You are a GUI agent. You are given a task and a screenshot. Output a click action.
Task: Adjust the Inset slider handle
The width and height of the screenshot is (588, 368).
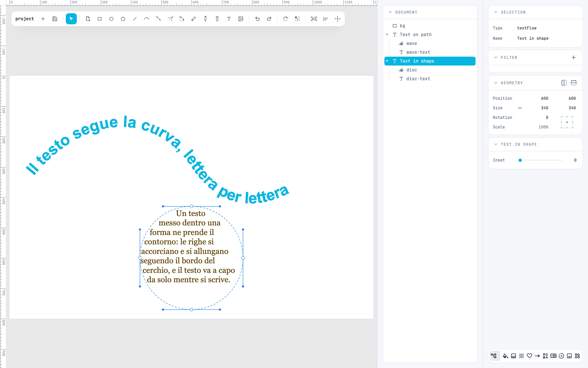520,160
